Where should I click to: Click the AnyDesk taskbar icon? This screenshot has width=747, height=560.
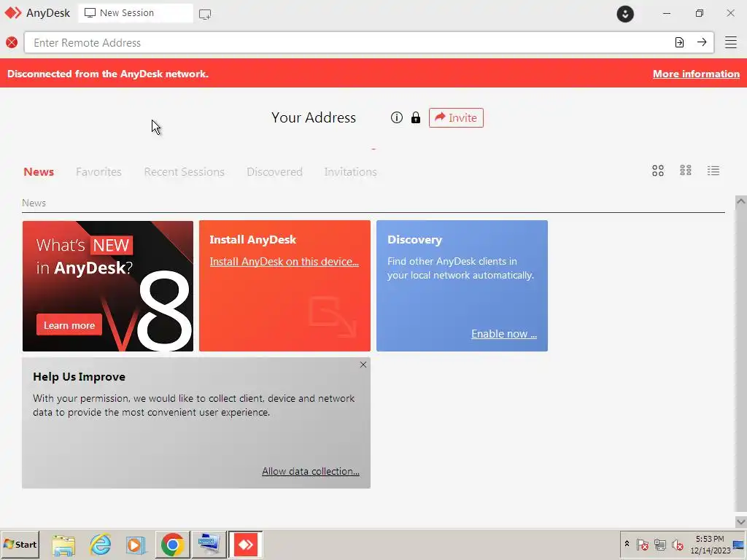tap(246, 544)
